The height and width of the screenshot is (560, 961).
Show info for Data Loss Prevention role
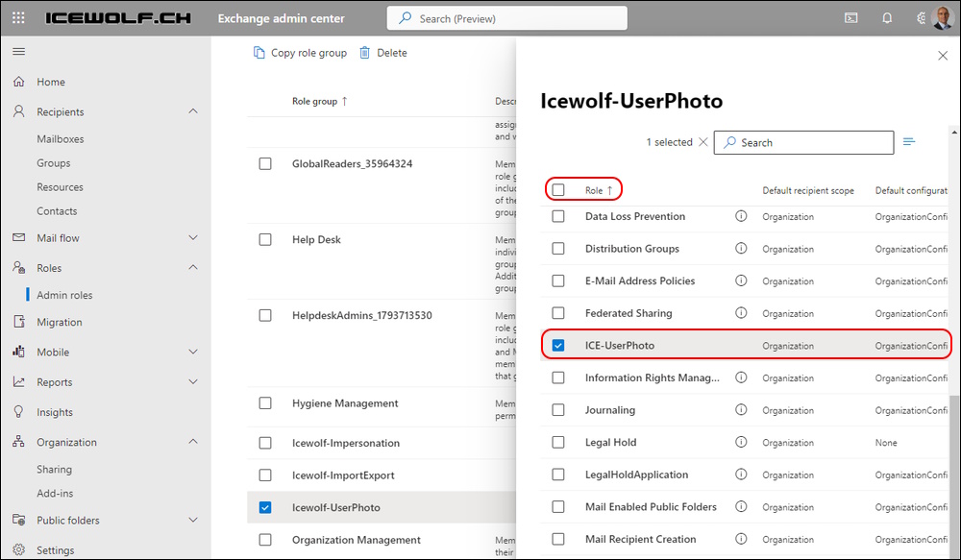pos(741,216)
